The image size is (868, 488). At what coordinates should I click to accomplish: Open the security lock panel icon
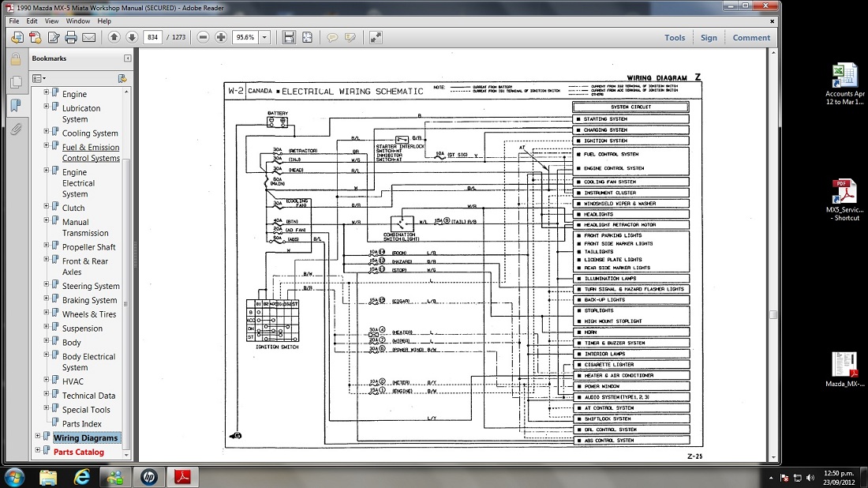click(x=16, y=58)
